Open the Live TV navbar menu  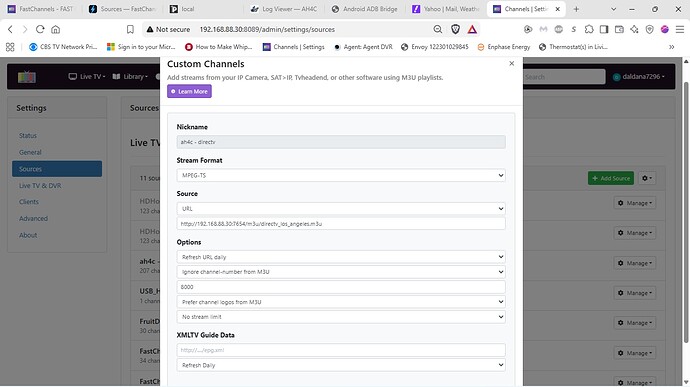pyautogui.click(x=87, y=77)
